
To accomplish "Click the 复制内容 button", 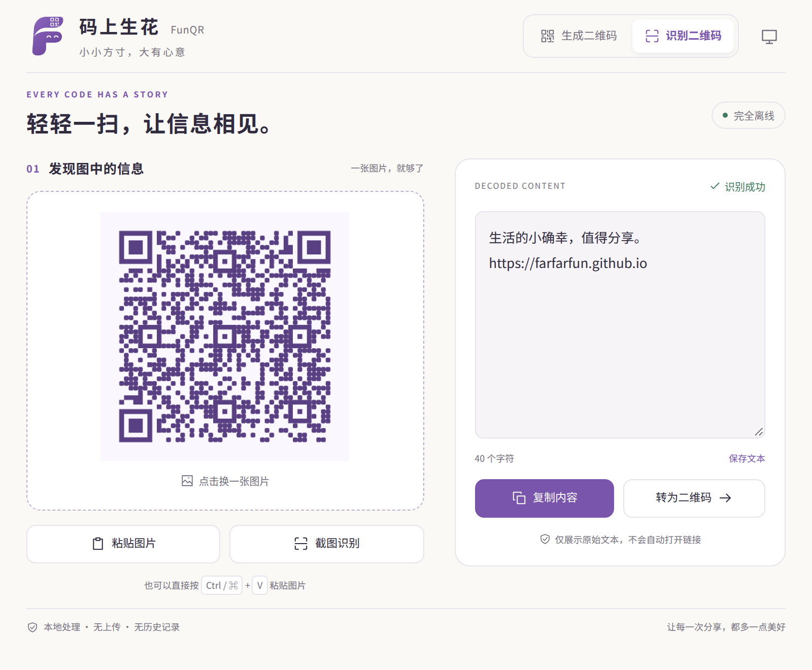I will [545, 498].
